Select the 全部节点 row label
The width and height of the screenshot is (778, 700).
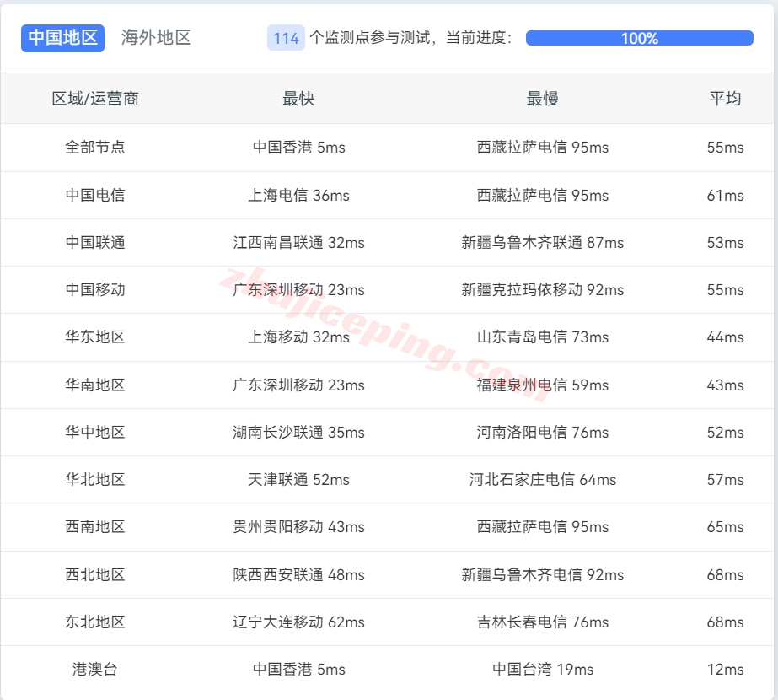(95, 148)
